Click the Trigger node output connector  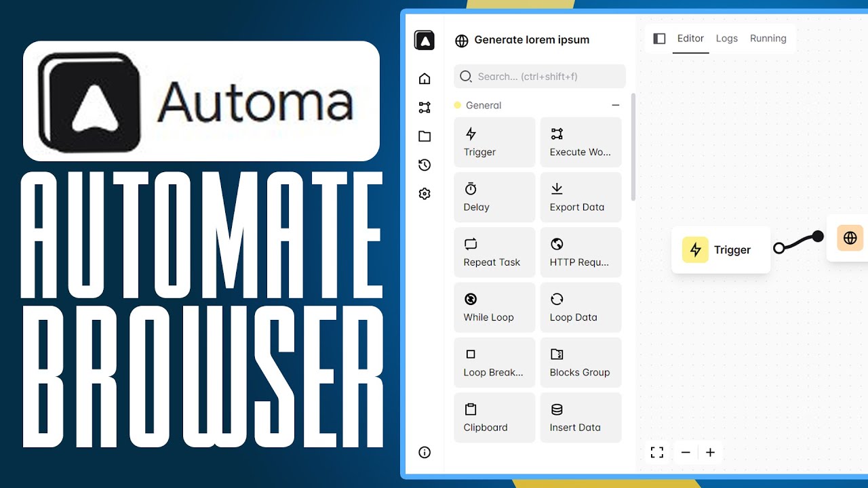tap(779, 248)
